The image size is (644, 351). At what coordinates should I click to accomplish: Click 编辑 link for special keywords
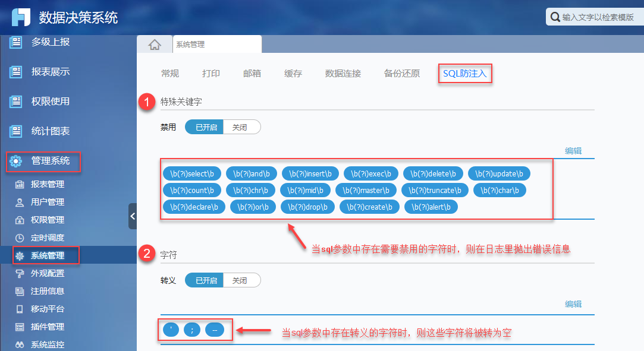click(573, 151)
